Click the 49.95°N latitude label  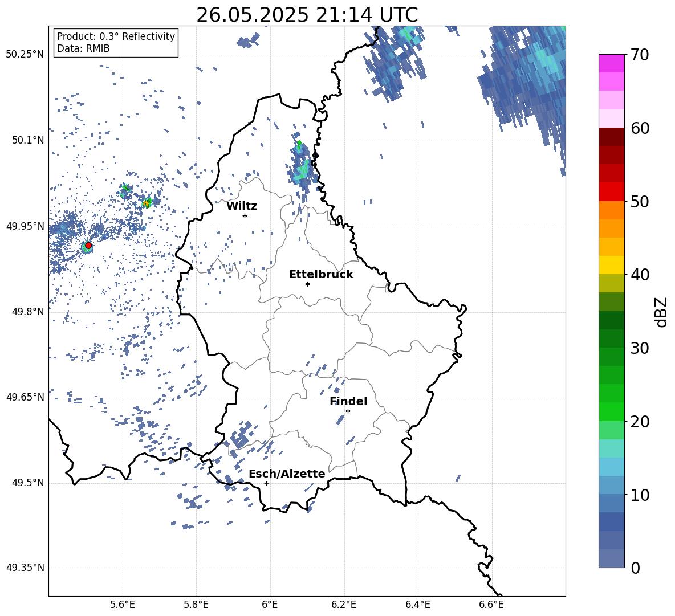pos(25,227)
